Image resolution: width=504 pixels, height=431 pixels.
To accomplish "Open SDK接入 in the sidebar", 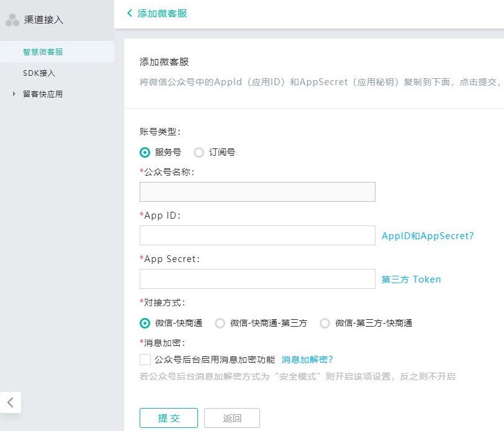I will (x=39, y=73).
